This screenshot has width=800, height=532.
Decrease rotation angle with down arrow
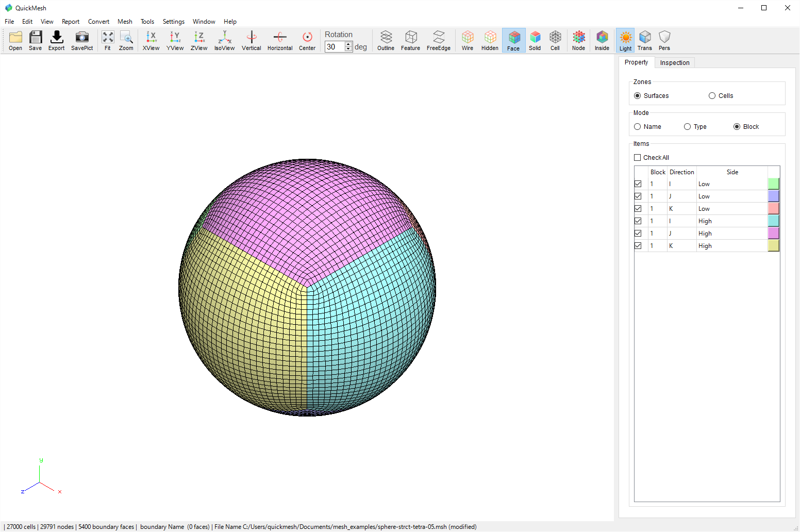[x=348, y=49]
